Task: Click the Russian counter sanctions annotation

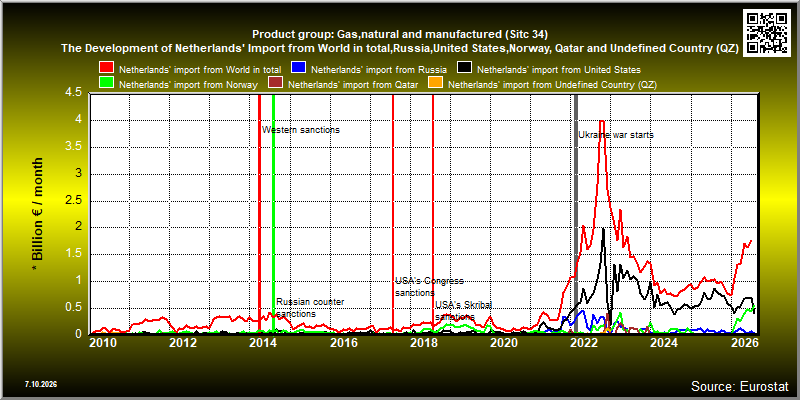Action: 310,308
